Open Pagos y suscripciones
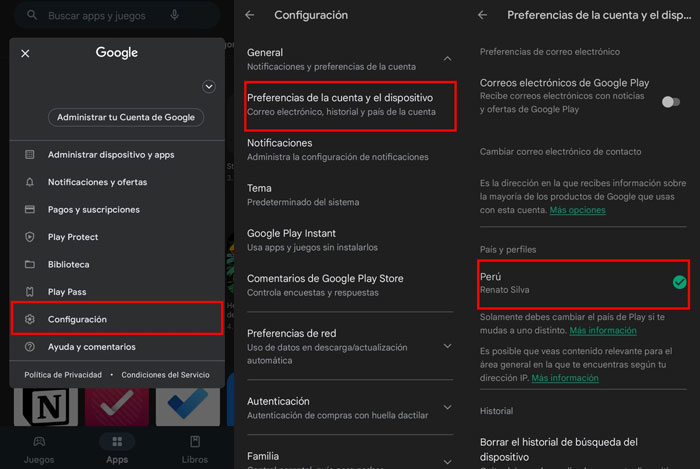The width and height of the screenshot is (700, 469). (x=117, y=209)
